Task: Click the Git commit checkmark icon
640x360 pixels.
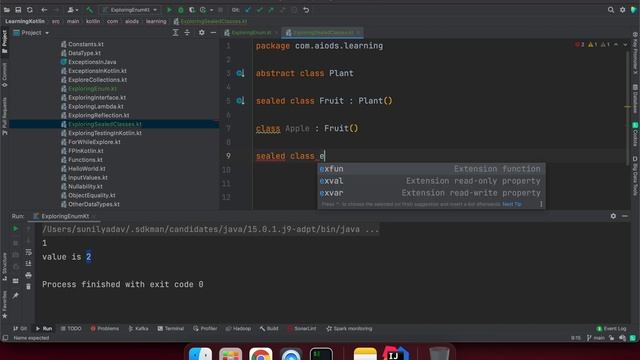Action: pos(260,10)
